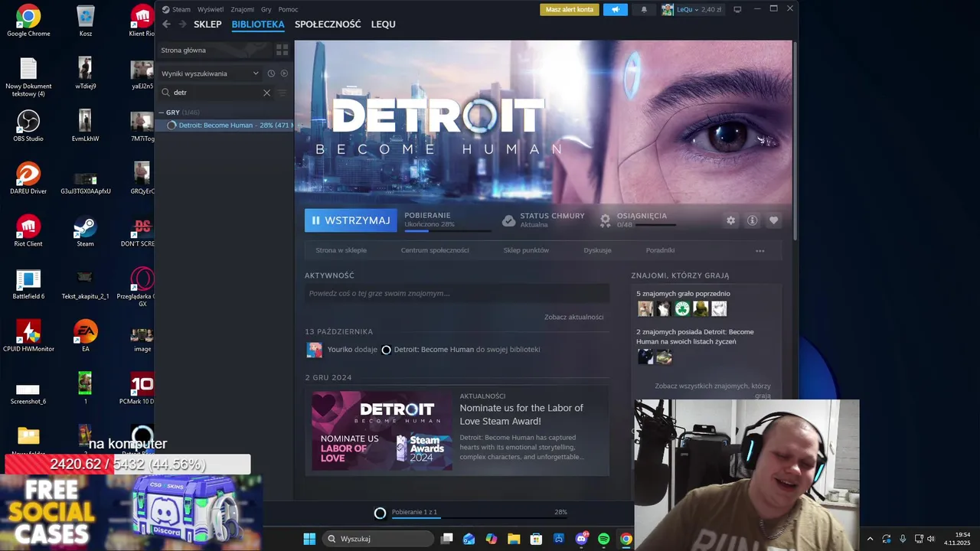980x551 pixels.
Task: Open Microsoft Store from the taskbar
Action: tap(536, 539)
